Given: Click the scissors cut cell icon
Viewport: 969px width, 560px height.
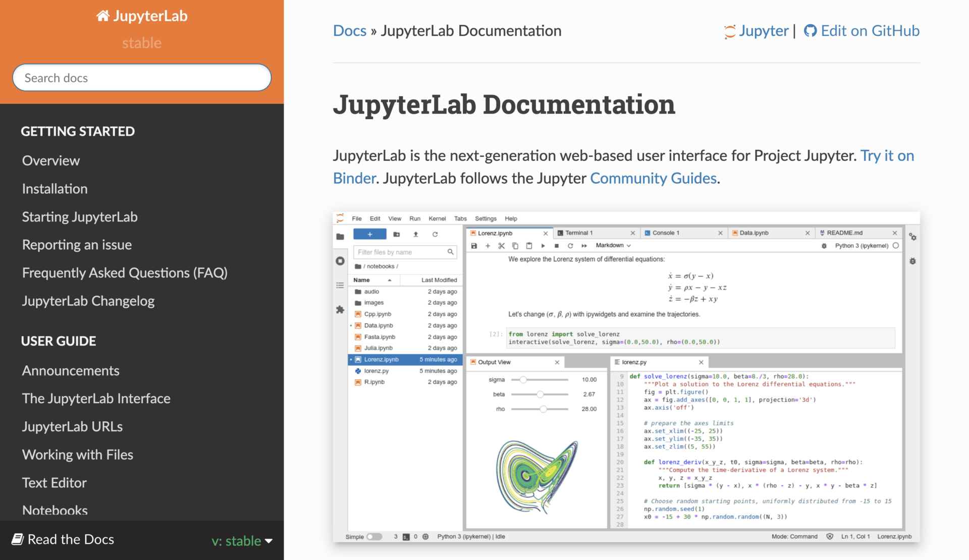Looking at the screenshot, I should (501, 246).
